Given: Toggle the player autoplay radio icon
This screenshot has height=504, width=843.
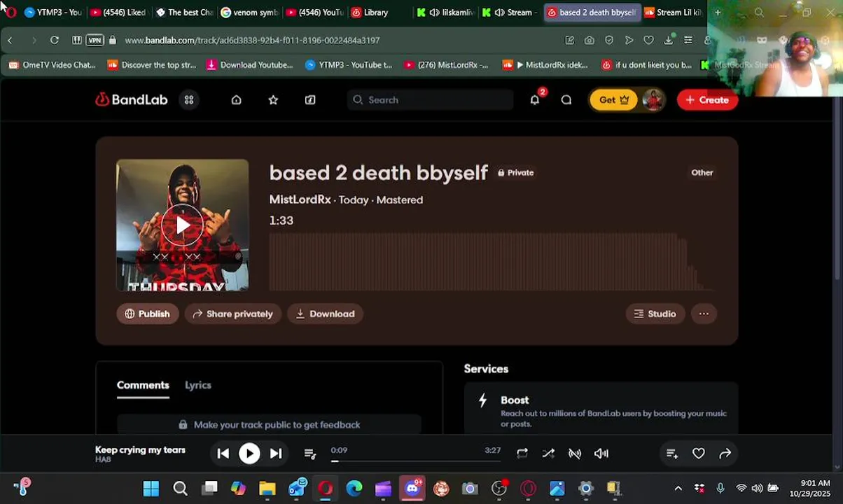Looking at the screenshot, I should click(575, 454).
